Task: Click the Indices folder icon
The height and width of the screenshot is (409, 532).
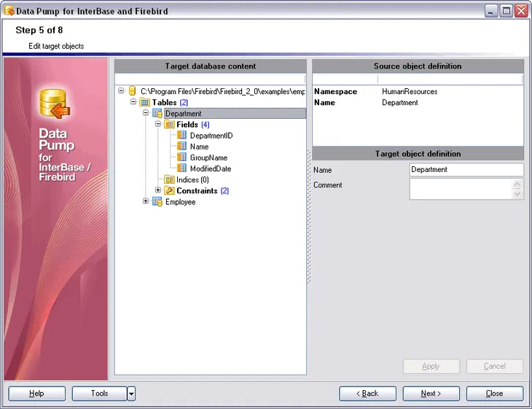Action: [x=169, y=179]
